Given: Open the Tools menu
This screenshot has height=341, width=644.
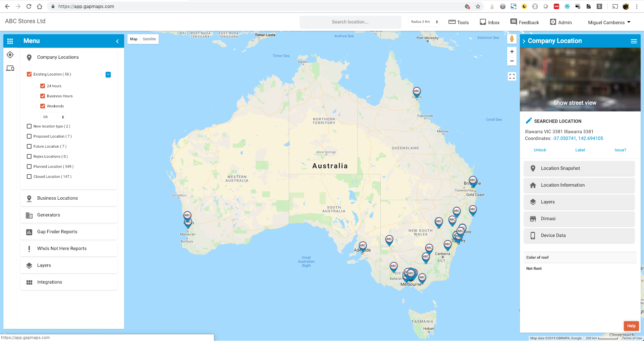Looking at the screenshot, I should [459, 22].
